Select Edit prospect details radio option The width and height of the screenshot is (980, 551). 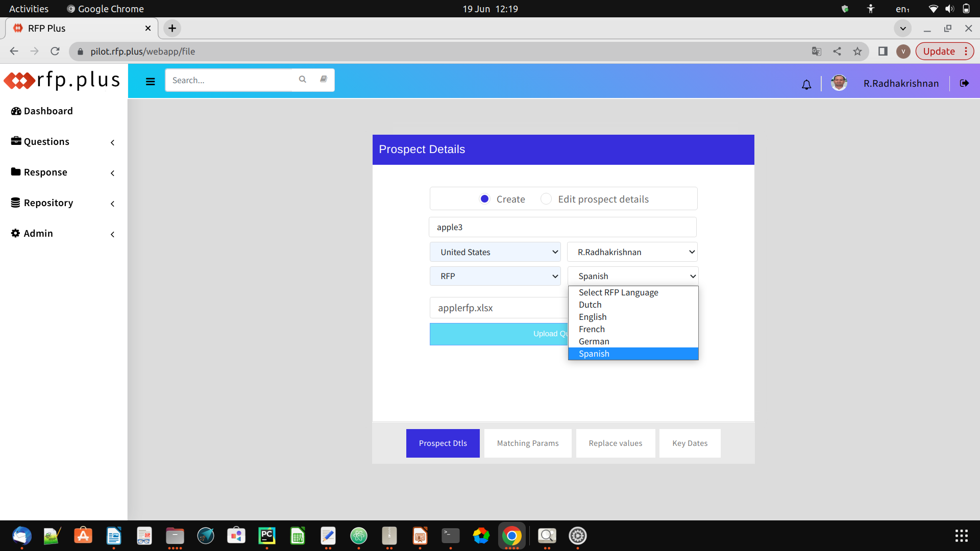(546, 199)
